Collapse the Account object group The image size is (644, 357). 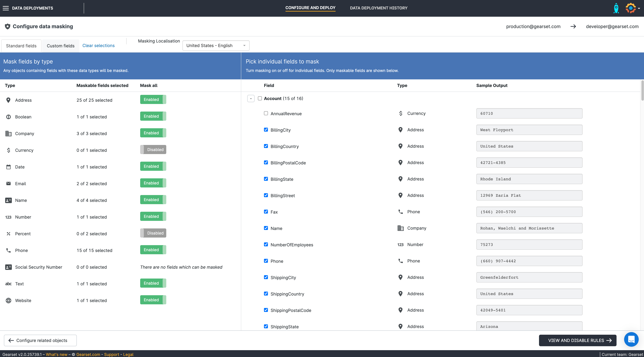[x=251, y=99]
